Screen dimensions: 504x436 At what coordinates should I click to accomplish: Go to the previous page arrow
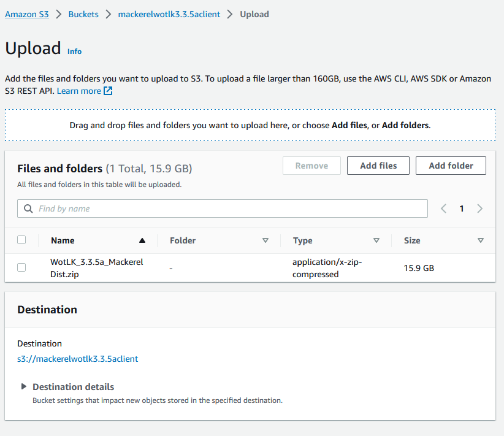[x=444, y=208]
